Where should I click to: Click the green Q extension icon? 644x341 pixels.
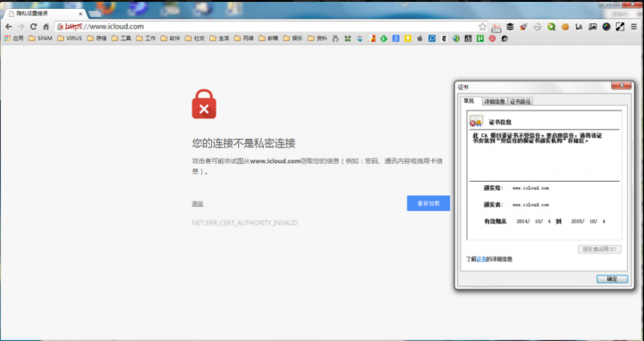[551, 27]
